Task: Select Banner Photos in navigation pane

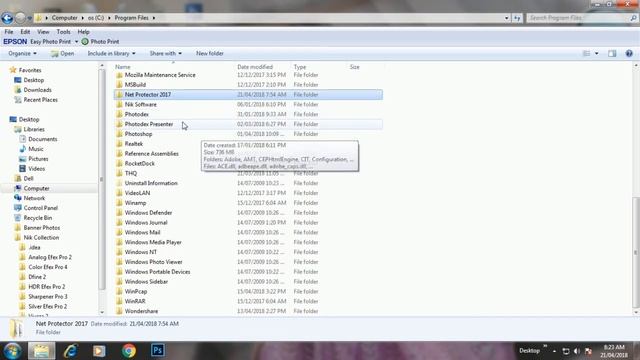Action: click(x=41, y=228)
